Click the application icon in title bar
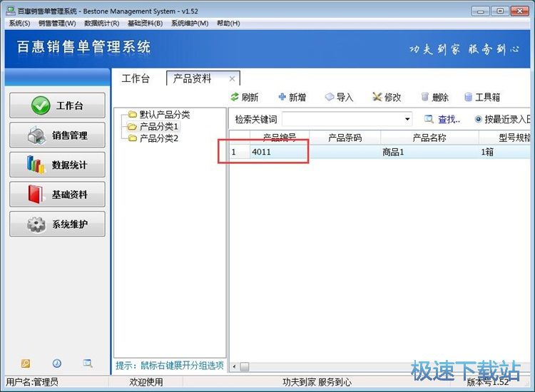535x392 pixels. point(11,11)
